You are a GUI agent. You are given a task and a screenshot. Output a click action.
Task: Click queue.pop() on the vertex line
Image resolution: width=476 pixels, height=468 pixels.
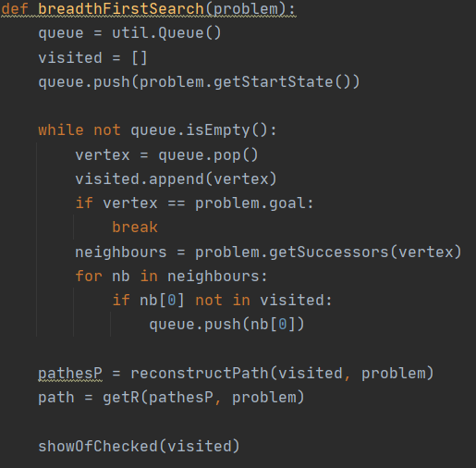[x=208, y=155]
